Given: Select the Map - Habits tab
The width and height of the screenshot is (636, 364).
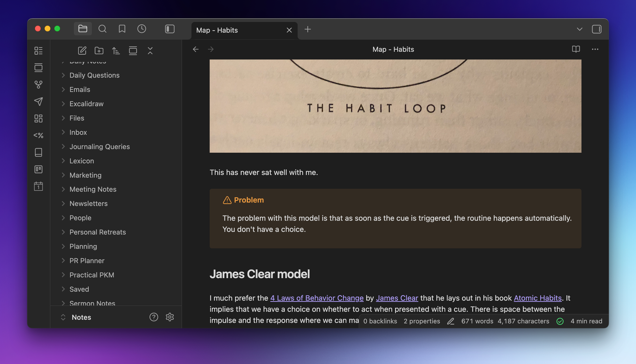Looking at the screenshot, I should point(244,30).
